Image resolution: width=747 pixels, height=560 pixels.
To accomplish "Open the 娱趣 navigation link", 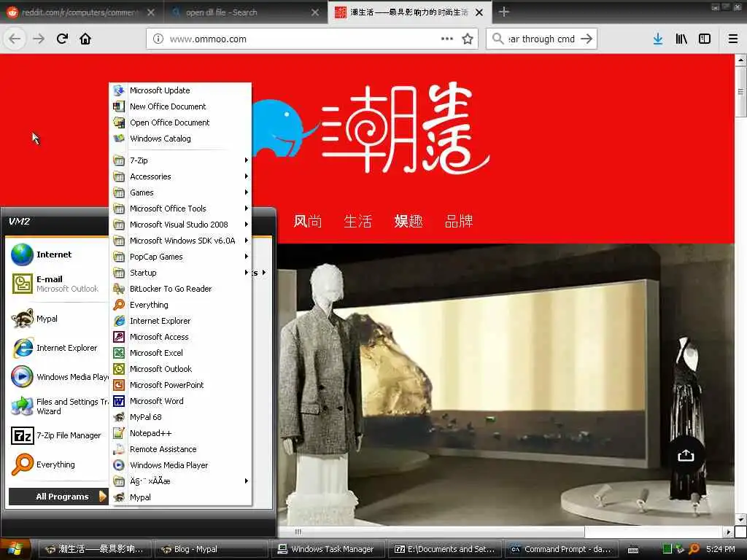I will point(409,222).
